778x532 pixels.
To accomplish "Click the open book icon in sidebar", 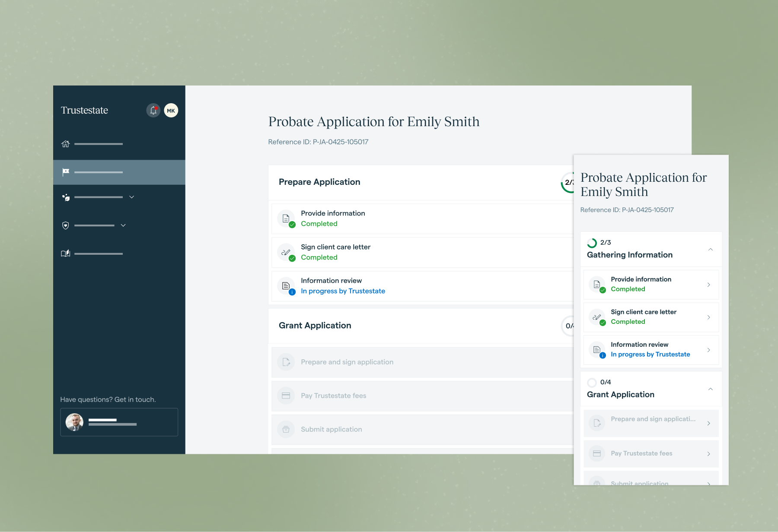I will click(x=66, y=253).
